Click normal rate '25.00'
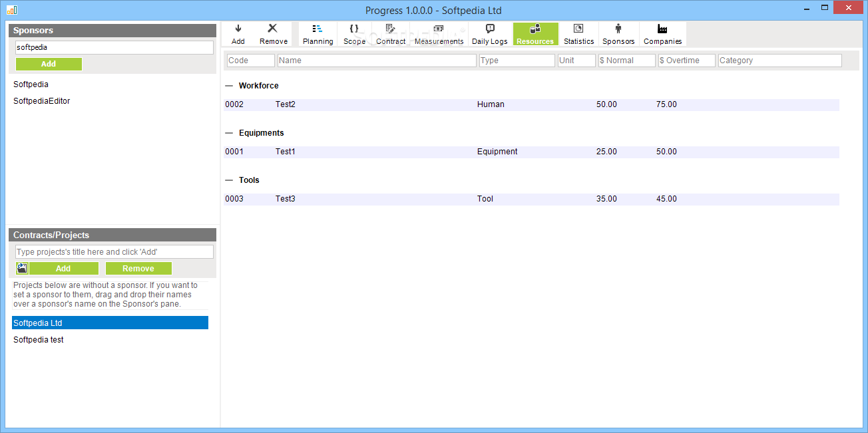 tap(606, 152)
